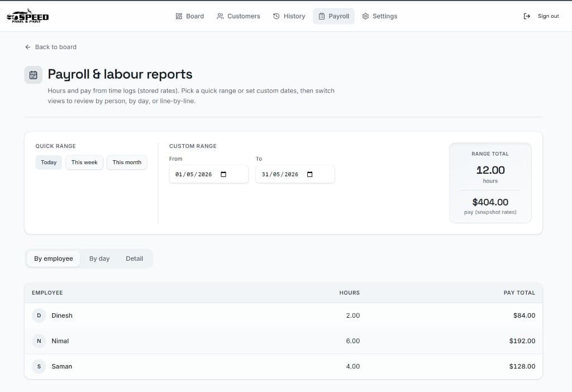Click the Sign out link
The width and height of the screenshot is (572, 392).
(541, 16)
